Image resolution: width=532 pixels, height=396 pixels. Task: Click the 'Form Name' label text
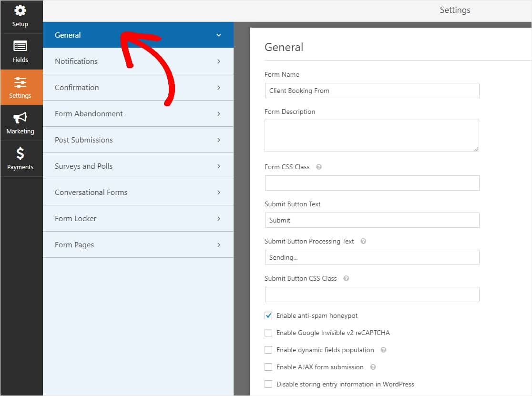click(282, 74)
